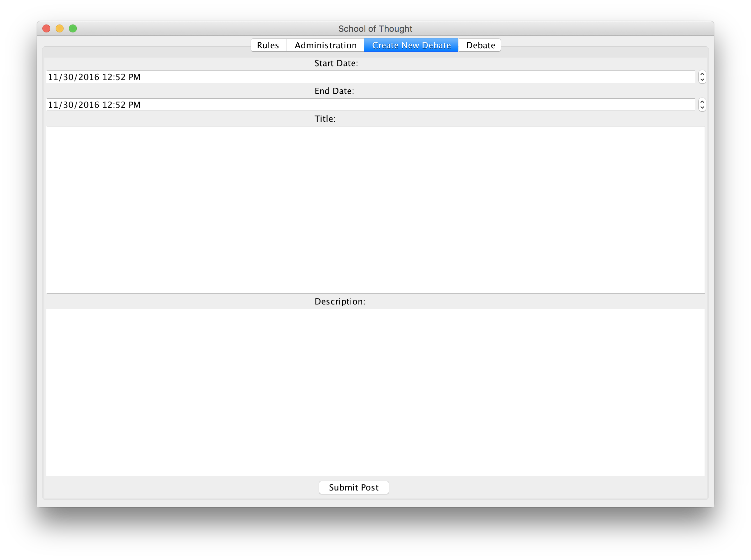Screen dimensions: 751x560
Task: Increment the Start Date spinner up arrow
Action: tap(702, 74)
